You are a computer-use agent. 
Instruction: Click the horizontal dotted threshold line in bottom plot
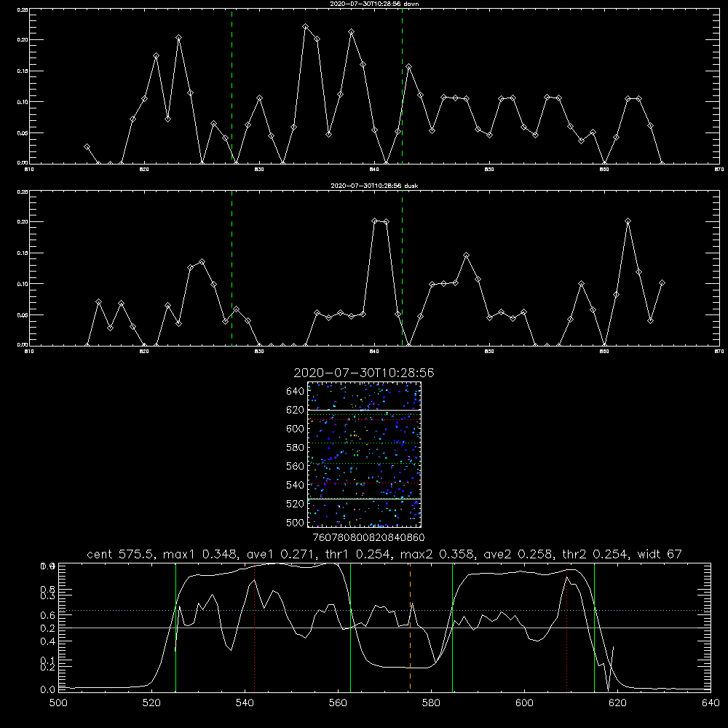pos(384,611)
